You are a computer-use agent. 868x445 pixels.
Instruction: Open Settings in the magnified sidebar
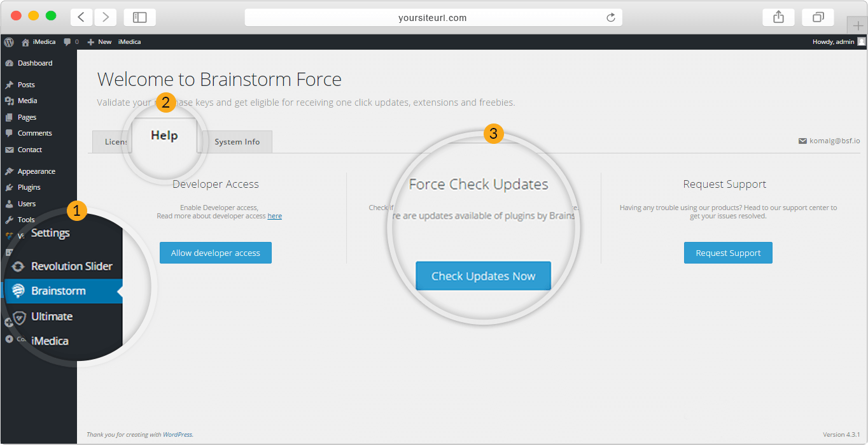[x=50, y=233]
